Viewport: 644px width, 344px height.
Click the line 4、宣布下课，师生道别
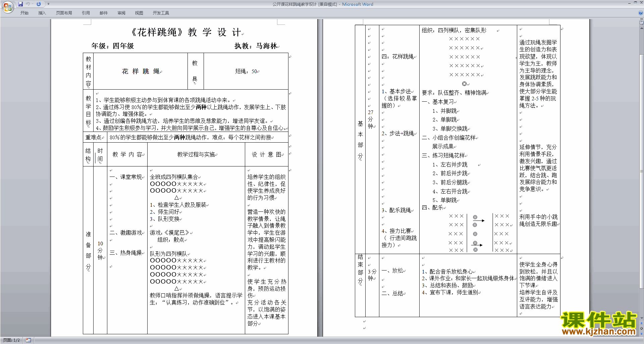[x=450, y=292]
